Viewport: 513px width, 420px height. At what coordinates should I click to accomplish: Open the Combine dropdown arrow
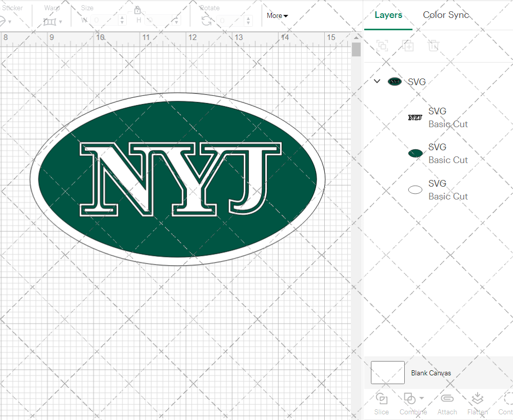422,398
